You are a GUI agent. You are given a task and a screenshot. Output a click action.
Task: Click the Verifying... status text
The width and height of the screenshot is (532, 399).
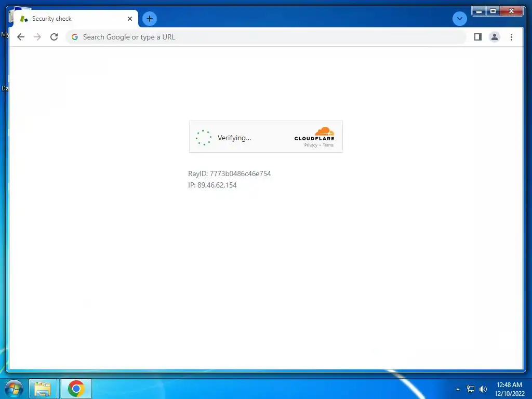[234, 138]
